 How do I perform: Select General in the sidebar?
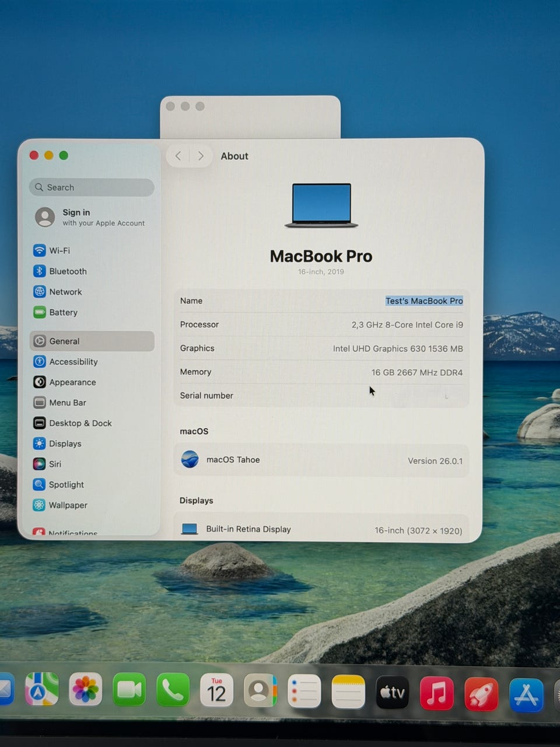coord(92,341)
